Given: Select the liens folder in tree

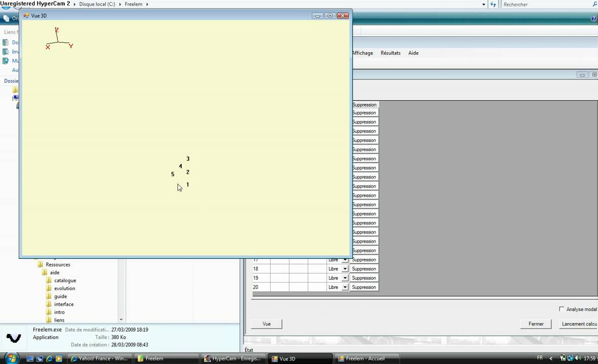Looking at the screenshot, I should [x=59, y=320].
